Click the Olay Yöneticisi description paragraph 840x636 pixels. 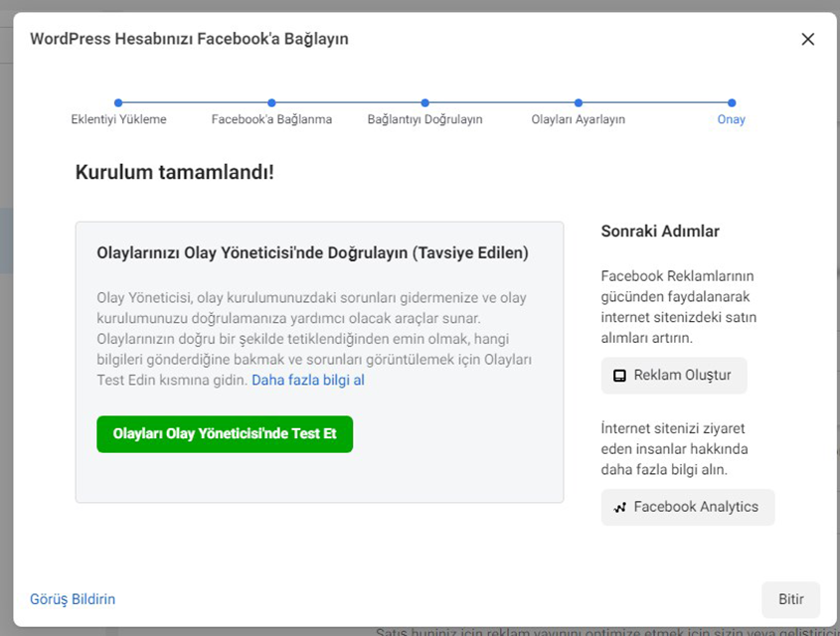point(314,339)
